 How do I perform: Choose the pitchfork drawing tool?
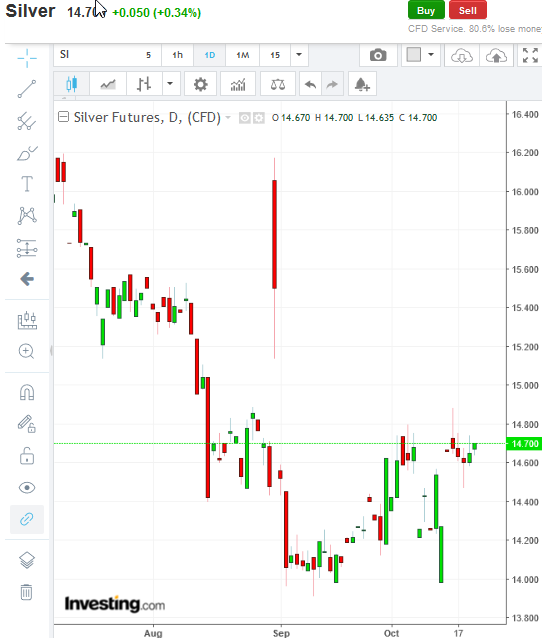coord(27,121)
